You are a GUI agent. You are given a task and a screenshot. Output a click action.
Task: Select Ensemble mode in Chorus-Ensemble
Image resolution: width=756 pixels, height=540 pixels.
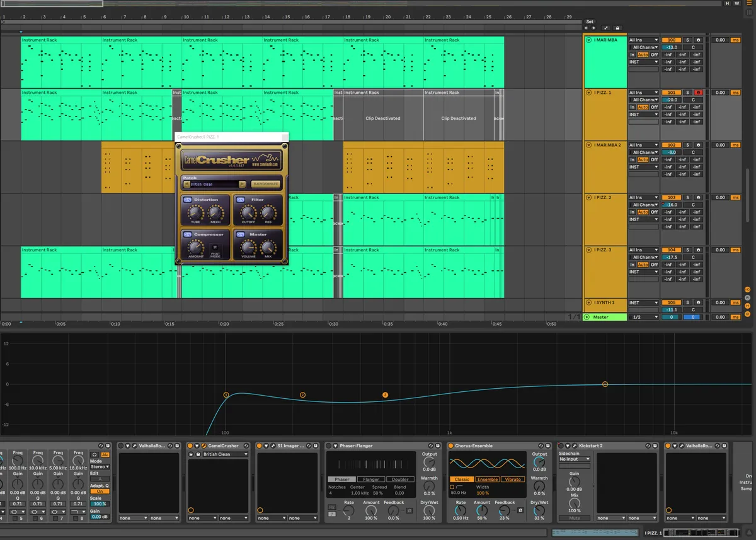point(487,480)
